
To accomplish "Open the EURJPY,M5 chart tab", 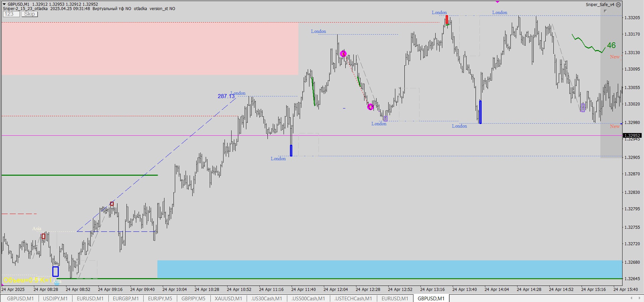I will (x=160, y=298).
